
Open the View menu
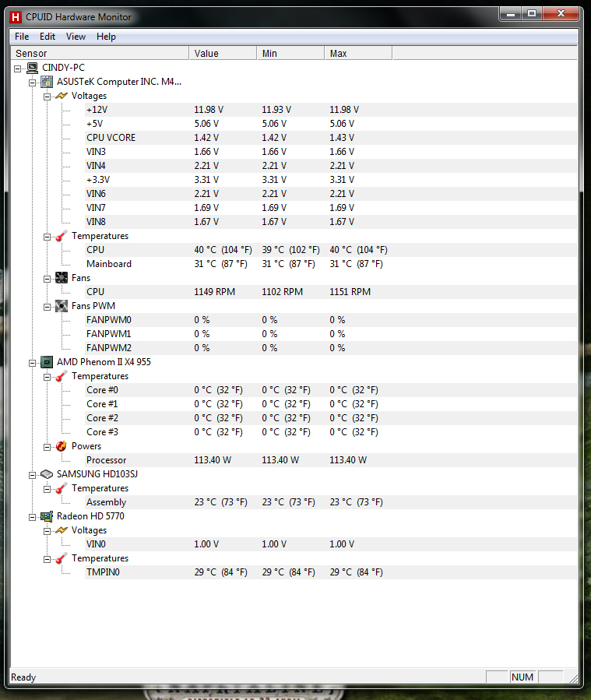[76, 37]
